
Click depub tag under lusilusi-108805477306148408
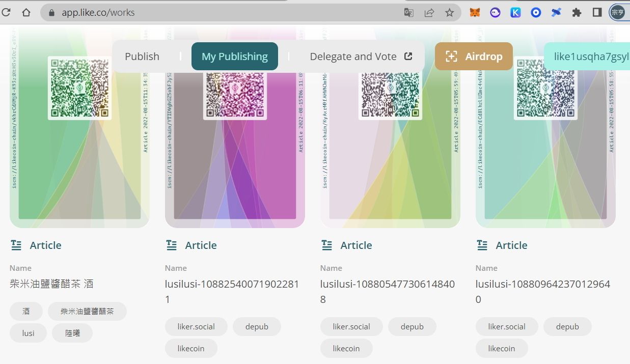pos(412,326)
